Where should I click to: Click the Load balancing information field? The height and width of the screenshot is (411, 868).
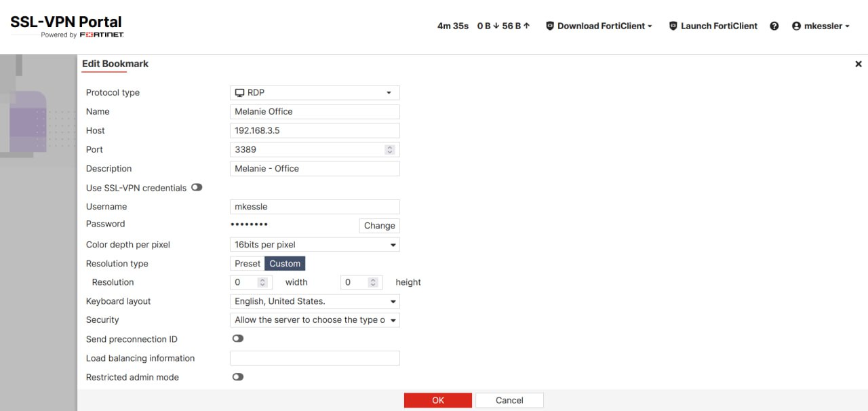click(x=315, y=358)
